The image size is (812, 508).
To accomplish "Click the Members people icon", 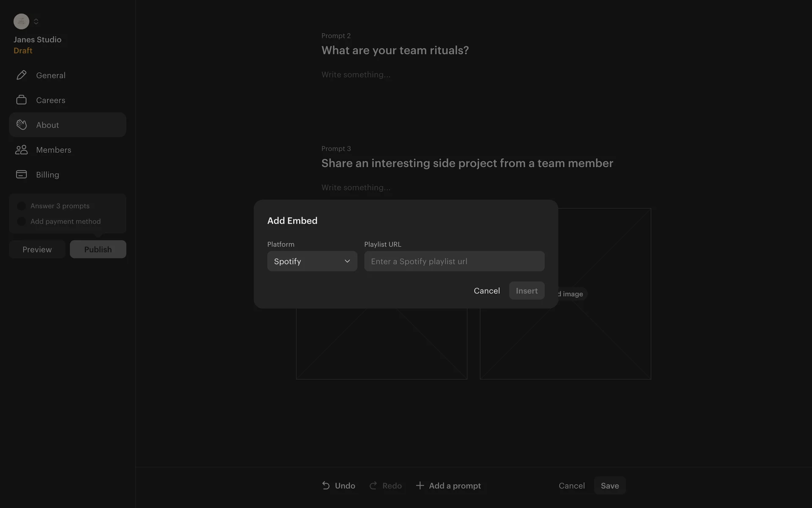I will click(21, 150).
